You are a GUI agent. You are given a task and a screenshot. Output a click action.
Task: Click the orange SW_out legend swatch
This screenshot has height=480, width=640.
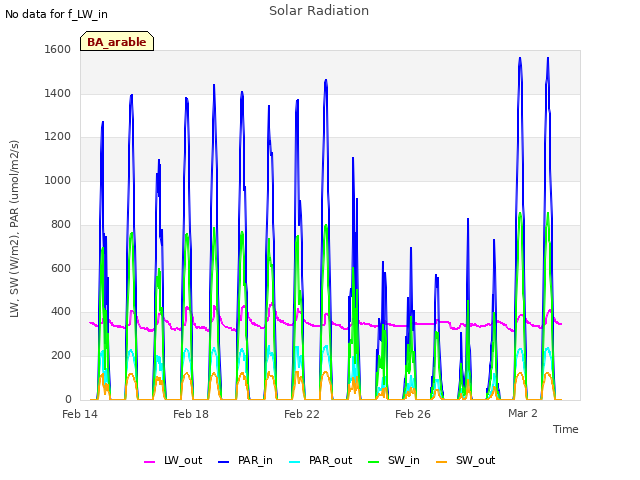[442, 462]
